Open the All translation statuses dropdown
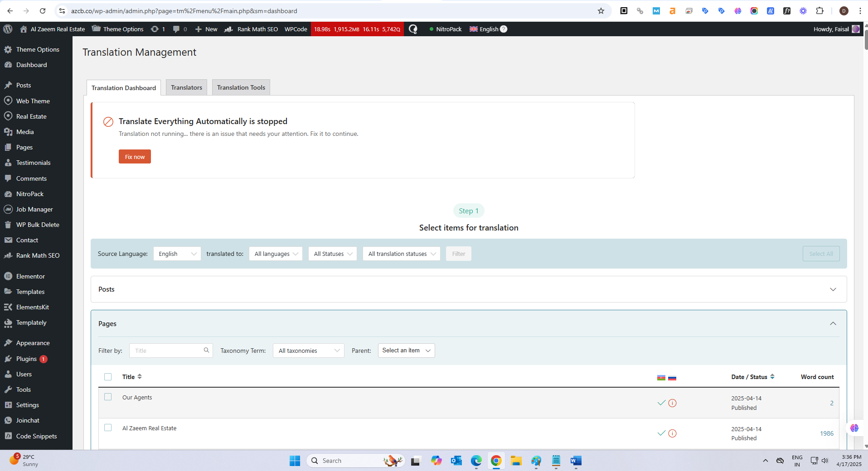The height and width of the screenshot is (471, 868). click(402, 254)
